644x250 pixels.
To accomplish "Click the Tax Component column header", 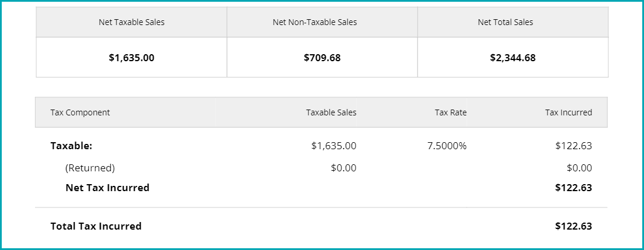I will 80,112.
